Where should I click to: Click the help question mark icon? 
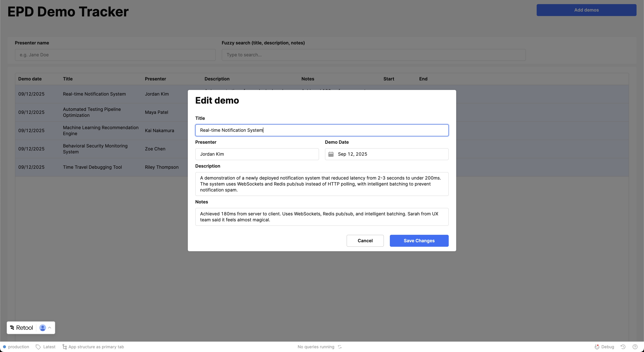(x=635, y=347)
